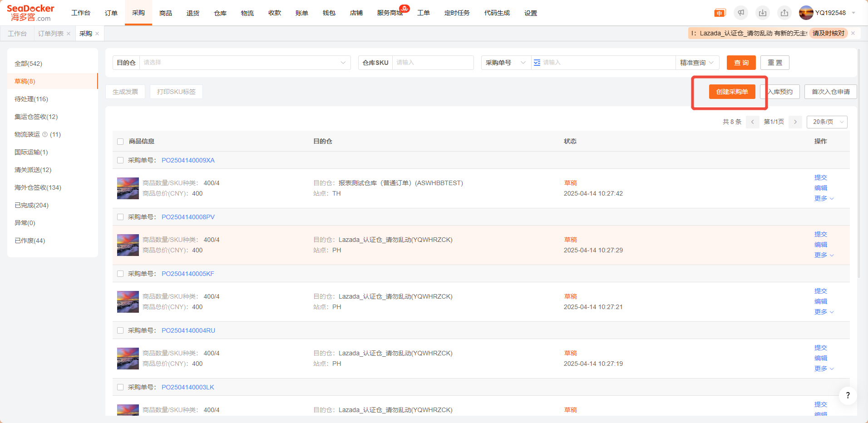This screenshot has width=868, height=423.
Task: Tick the select-all checkbox beside 商品信息
Action: coord(120,142)
